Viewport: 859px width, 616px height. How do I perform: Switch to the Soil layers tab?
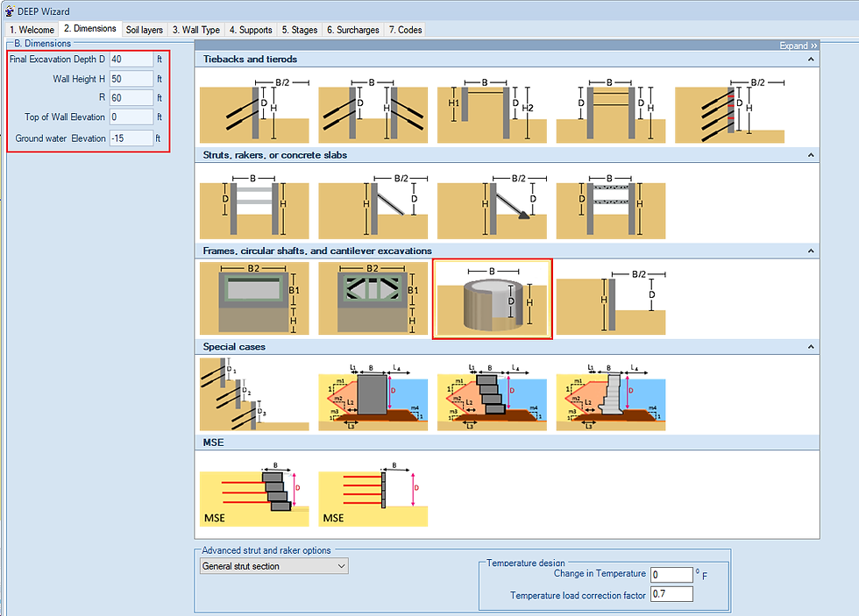144,30
